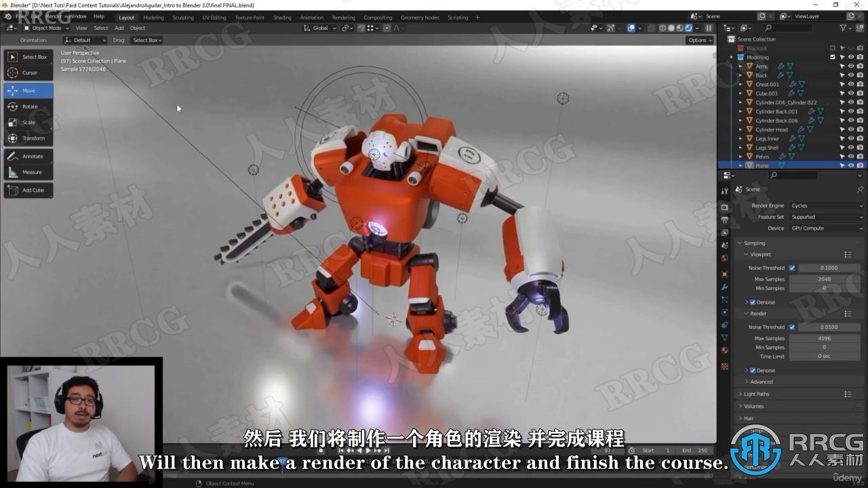Viewport: 868px width, 488px height.
Task: Open the Texture checker properties tab
Action: pyautogui.click(x=725, y=366)
